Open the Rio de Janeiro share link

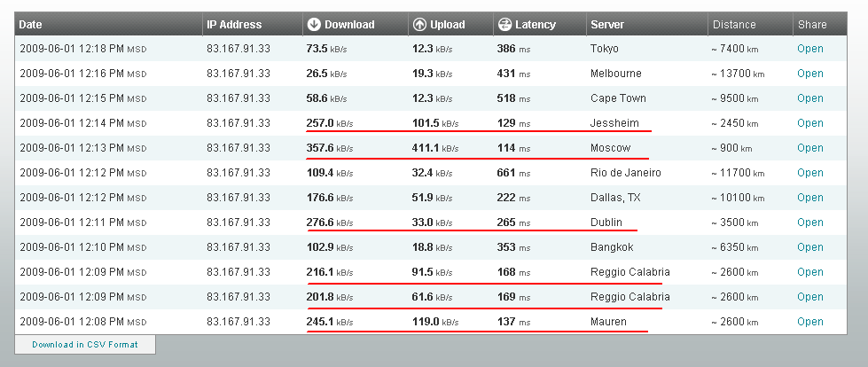809,173
